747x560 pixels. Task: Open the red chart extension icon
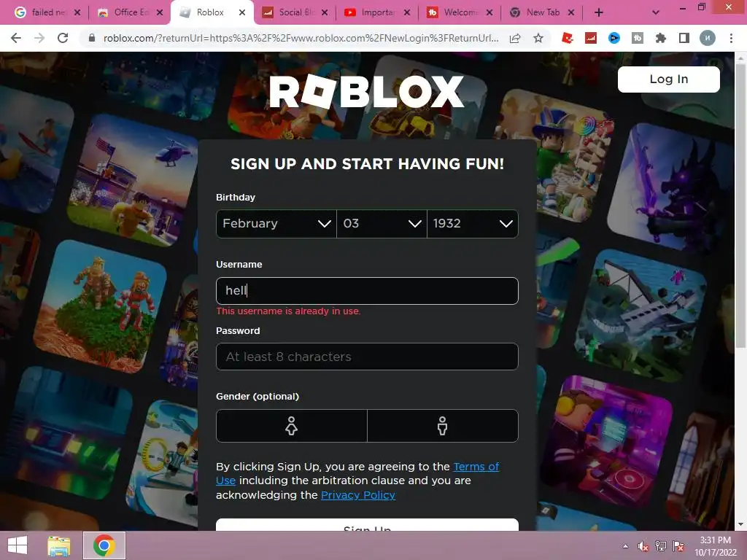pyautogui.click(x=591, y=38)
